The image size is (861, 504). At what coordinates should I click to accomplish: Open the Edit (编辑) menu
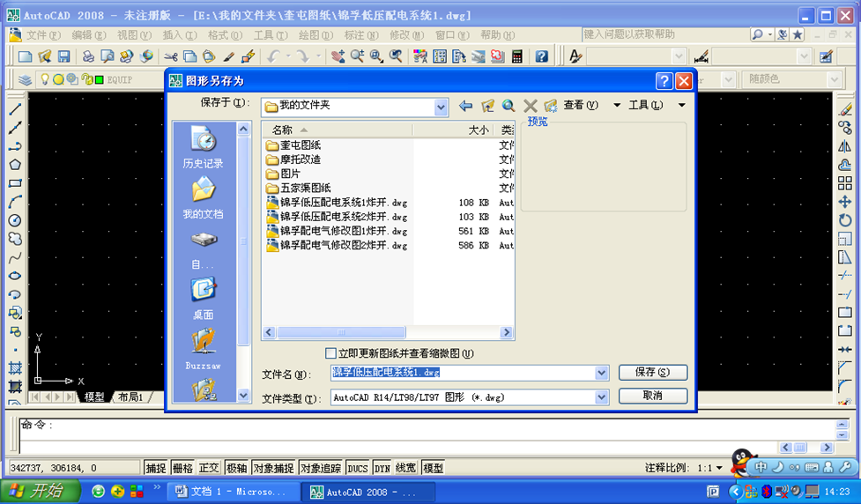pyautogui.click(x=88, y=34)
